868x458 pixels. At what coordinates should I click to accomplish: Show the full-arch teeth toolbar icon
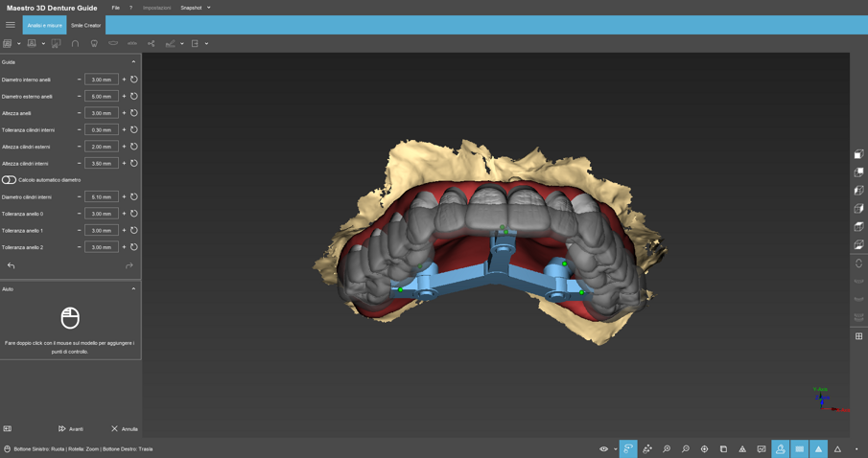(x=131, y=43)
